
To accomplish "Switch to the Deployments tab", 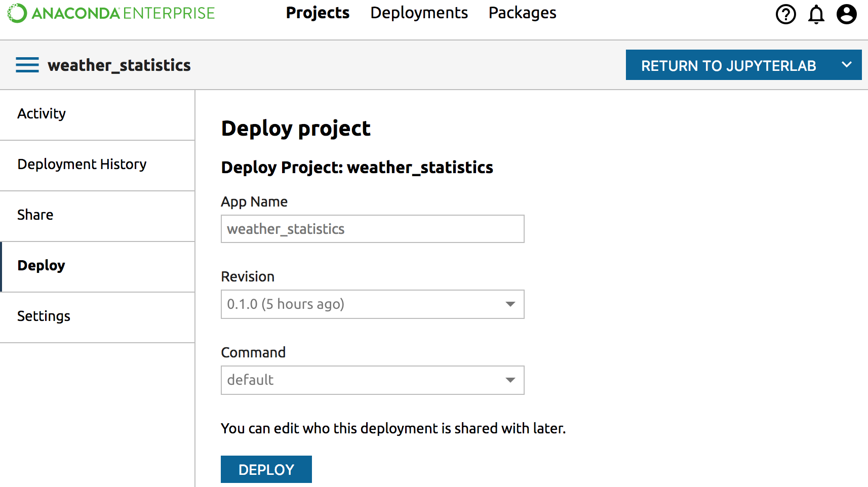I will [419, 13].
